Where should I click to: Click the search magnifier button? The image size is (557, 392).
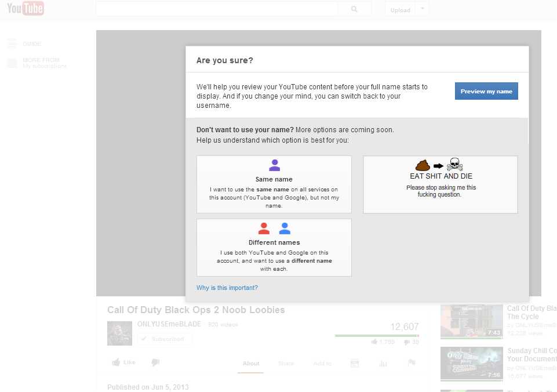pyautogui.click(x=355, y=9)
